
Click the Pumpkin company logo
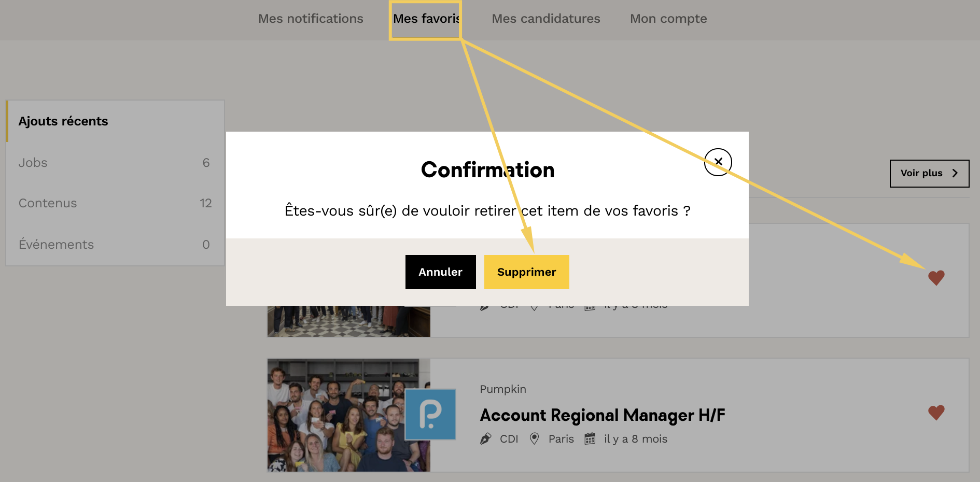click(430, 414)
